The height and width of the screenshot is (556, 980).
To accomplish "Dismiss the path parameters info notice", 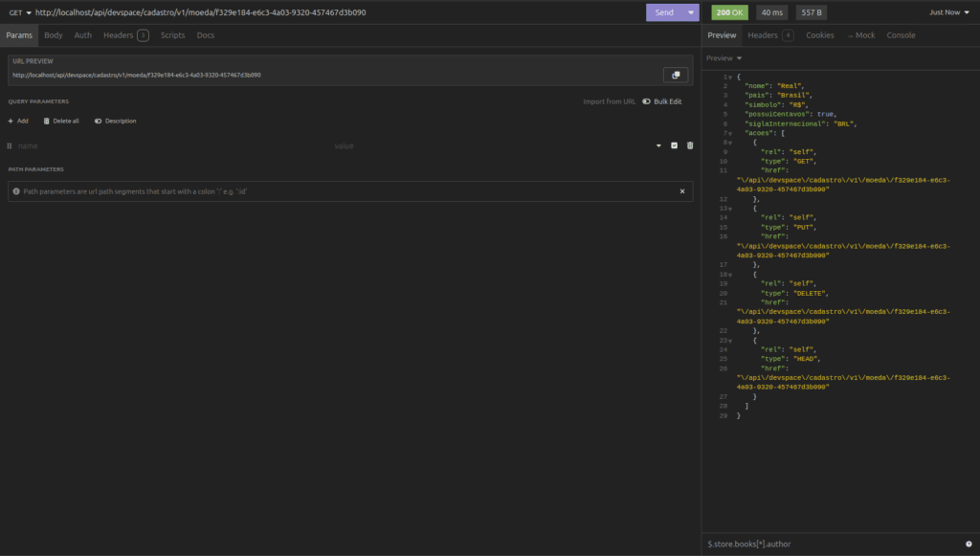I will (x=682, y=191).
